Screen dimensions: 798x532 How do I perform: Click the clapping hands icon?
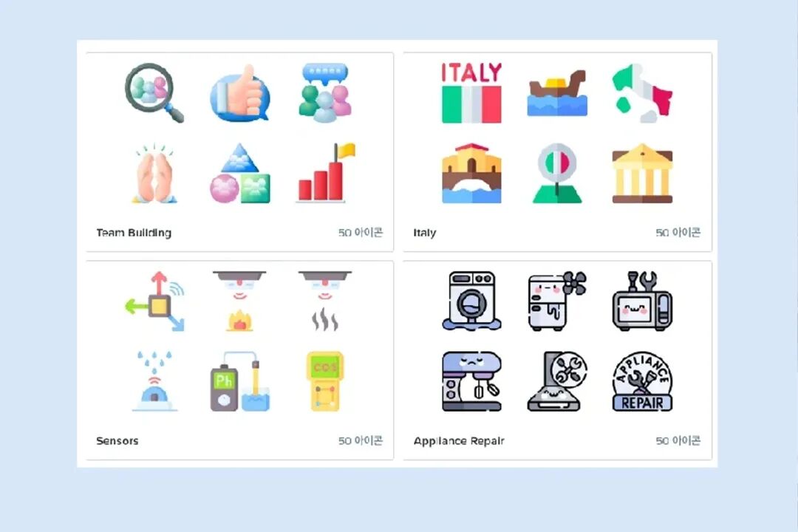coord(154,174)
